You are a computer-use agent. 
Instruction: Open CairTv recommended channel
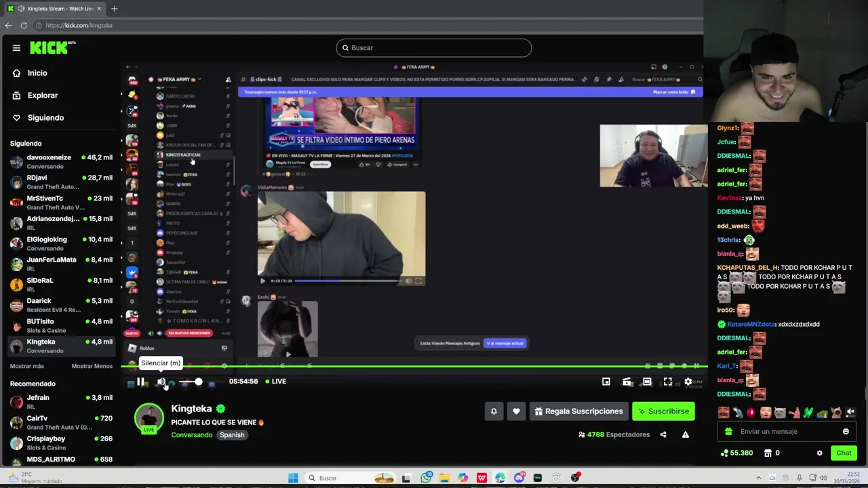coord(61,422)
